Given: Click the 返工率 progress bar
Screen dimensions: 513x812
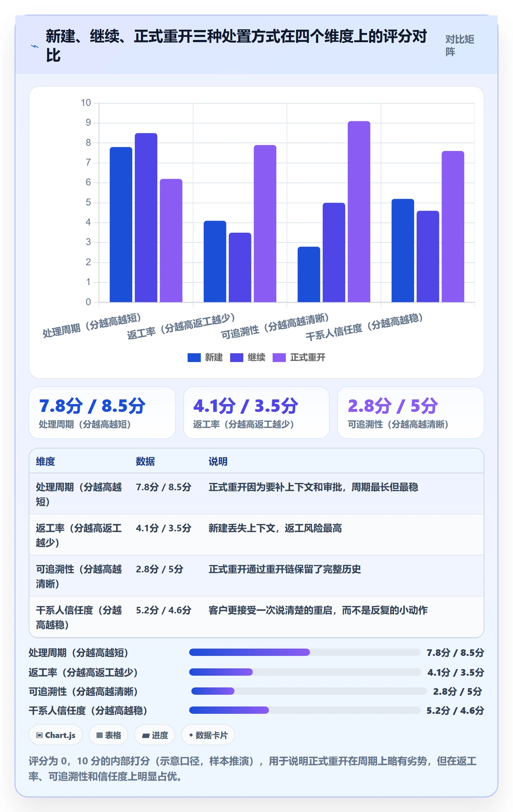Looking at the screenshot, I should (x=305, y=672).
